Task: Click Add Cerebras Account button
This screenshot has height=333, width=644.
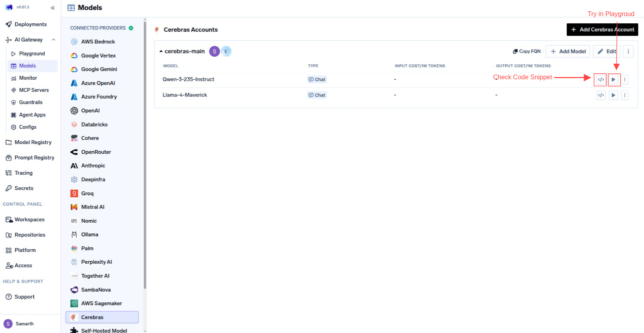Action: [602, 29]
